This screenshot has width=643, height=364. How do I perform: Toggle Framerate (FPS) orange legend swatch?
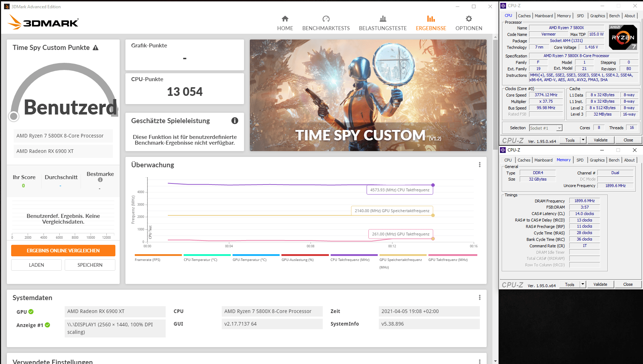coord(158,255)
